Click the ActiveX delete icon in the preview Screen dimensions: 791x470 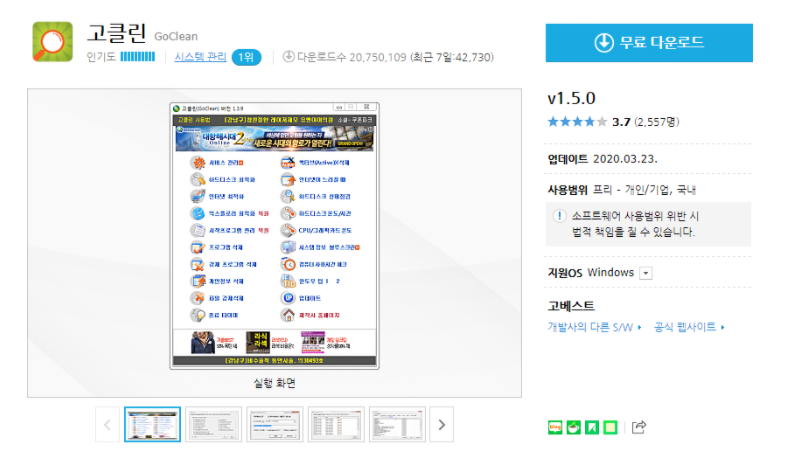(288, 162)
